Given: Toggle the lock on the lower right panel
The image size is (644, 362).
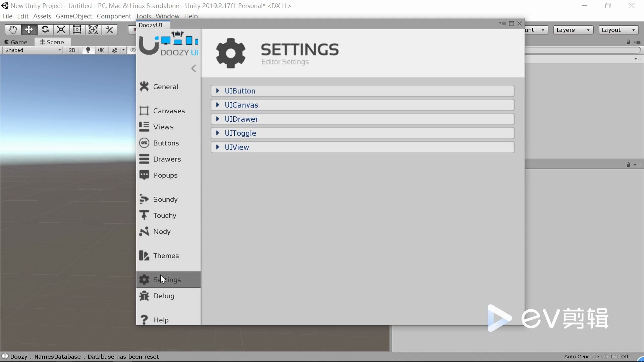Looking at the screenshot, I should pos(629,165).
